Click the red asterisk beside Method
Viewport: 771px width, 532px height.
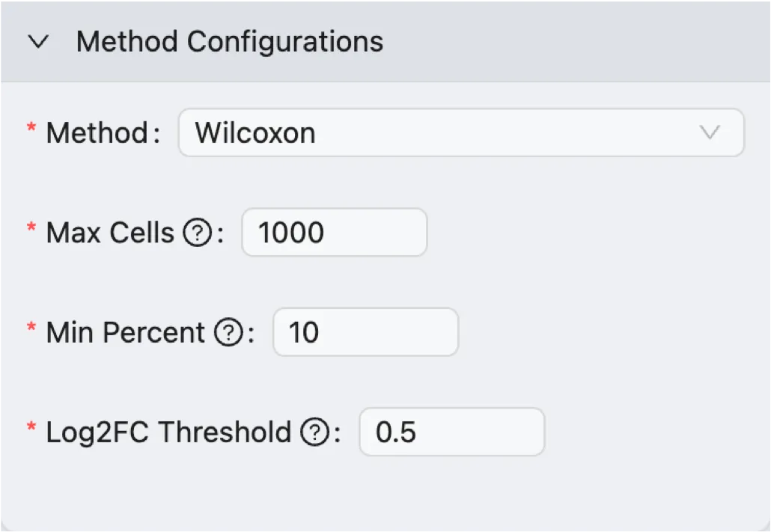coord(31,129)
